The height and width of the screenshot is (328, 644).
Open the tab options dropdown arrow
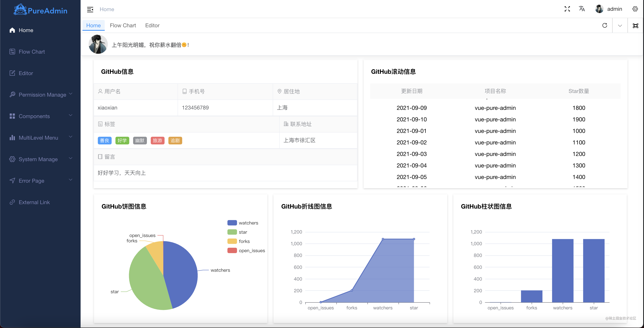click(x=620, y=26)
